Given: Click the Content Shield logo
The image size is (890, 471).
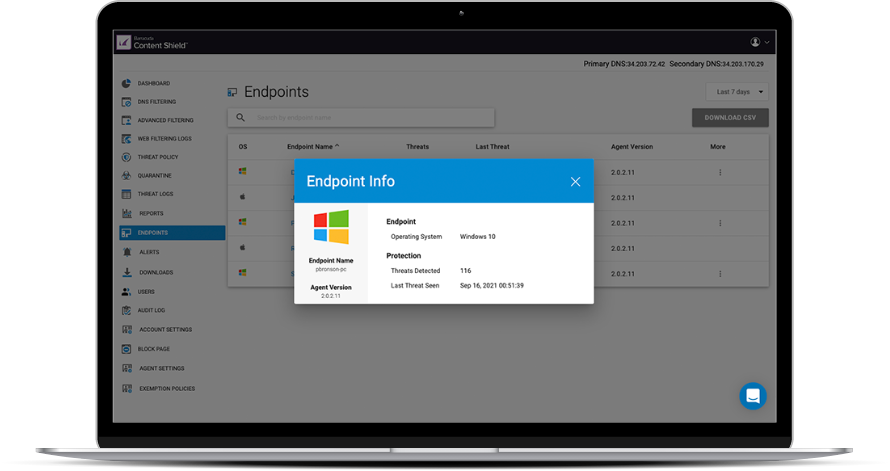Looking at the screenshot, I should tap(152, 43).
